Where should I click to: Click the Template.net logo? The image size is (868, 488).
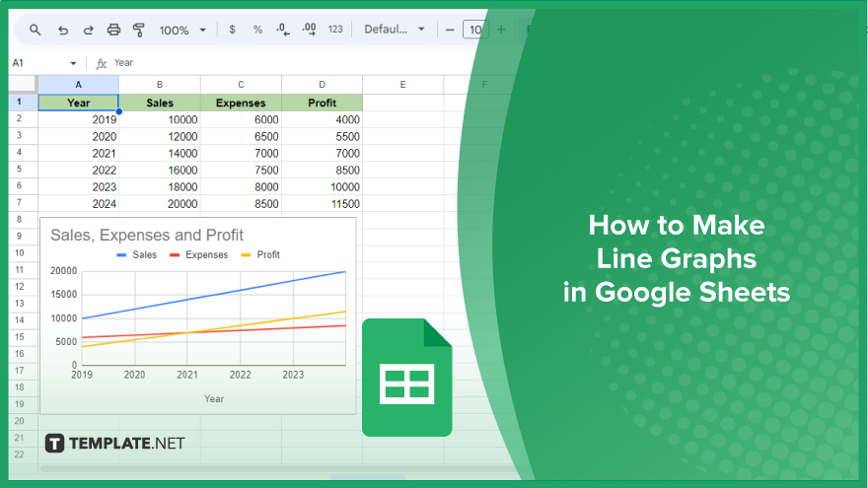(x=115, y=444)
